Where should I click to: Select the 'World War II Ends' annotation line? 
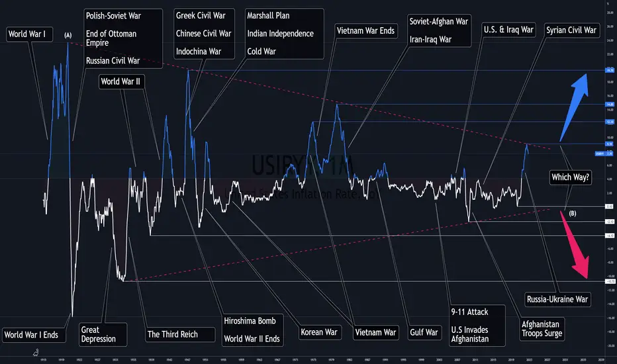(x=252, y=339)
